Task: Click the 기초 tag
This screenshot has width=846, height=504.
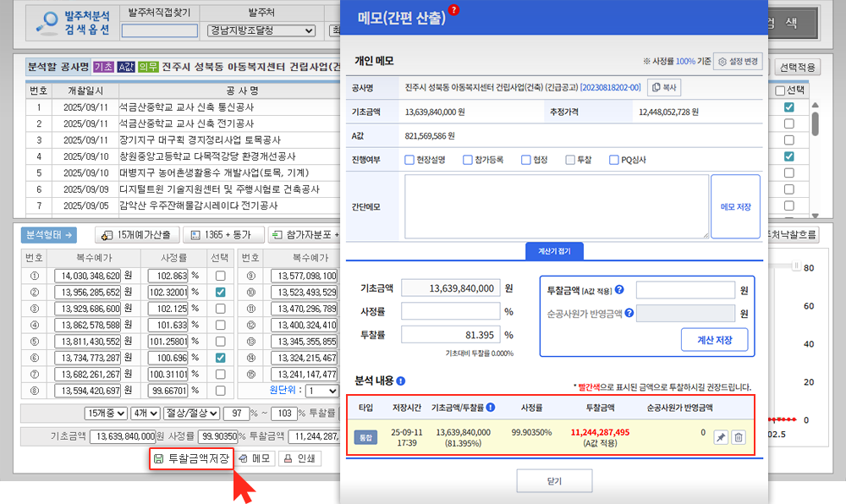Action: click(x=103, y=67)
